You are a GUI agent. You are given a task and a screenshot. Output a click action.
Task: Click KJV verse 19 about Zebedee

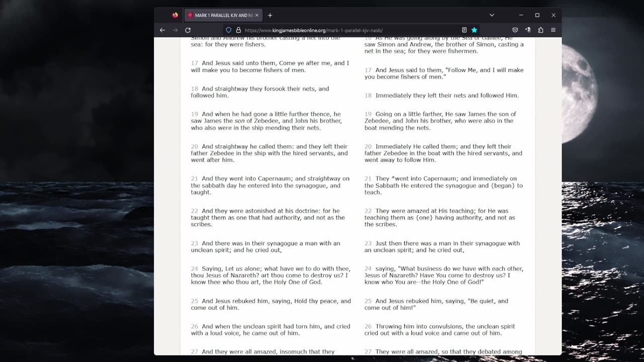(266, 121)
